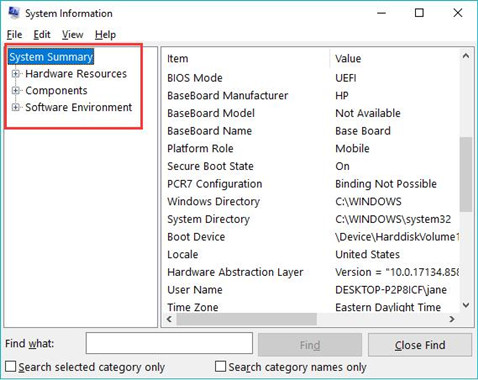
Task: Open the File menu
Action: (x=14, y=34)
